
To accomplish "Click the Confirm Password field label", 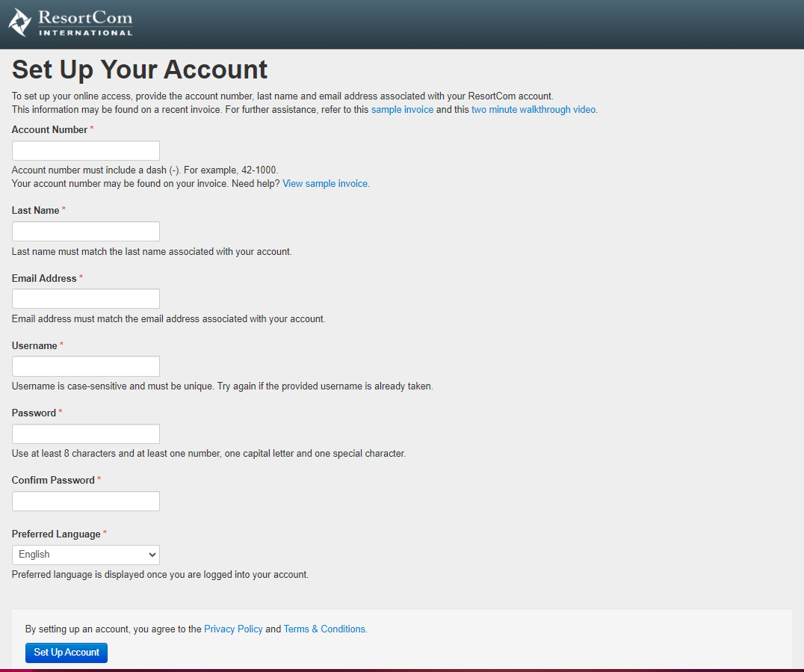I will tap(53, 481).
